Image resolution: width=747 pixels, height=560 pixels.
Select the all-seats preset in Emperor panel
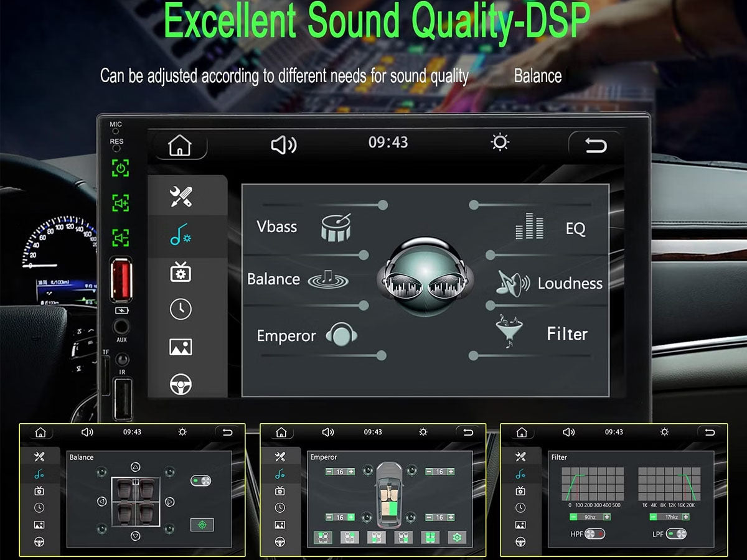(430, 538)
